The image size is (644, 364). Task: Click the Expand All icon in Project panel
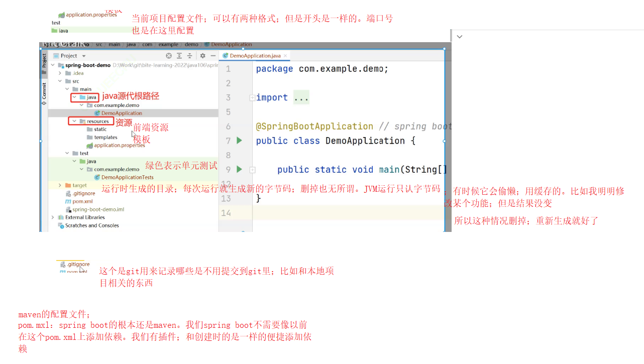179,56
